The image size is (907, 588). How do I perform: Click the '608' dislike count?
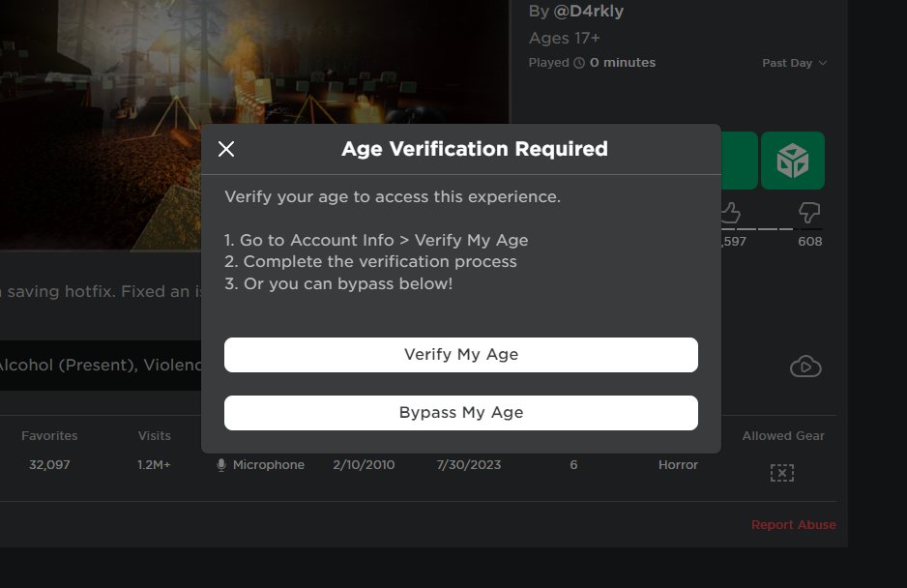point(810,242)
